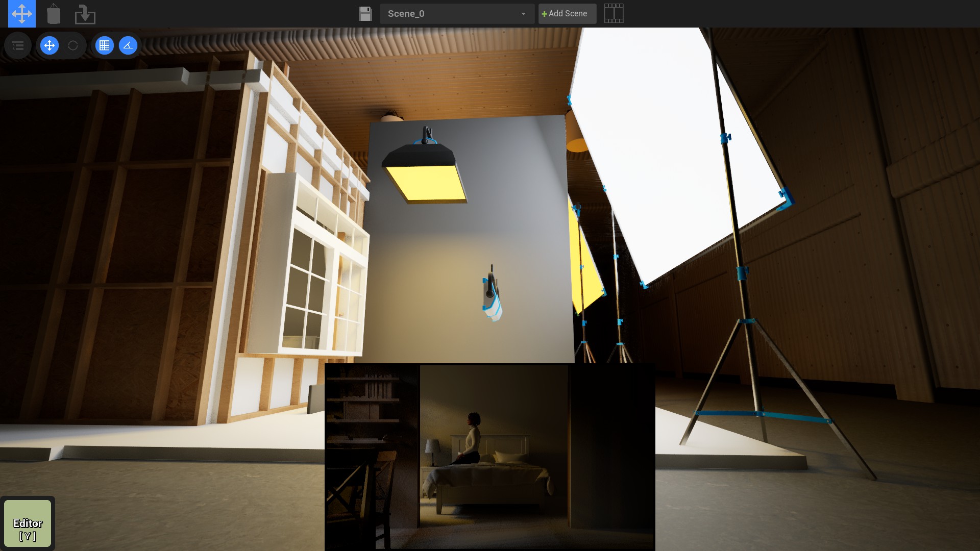Click the Scene_0 dropdown arrow

coord(523,14)
